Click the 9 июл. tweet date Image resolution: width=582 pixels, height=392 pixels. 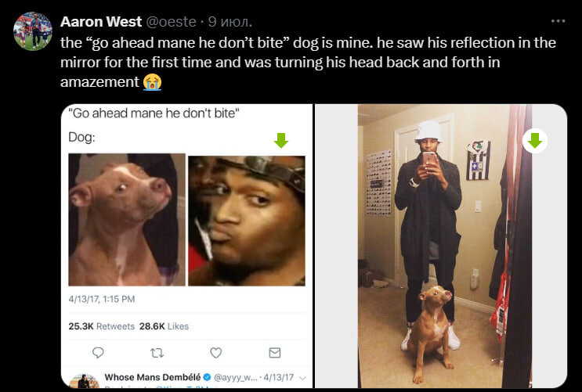click(x=230, y=21)
